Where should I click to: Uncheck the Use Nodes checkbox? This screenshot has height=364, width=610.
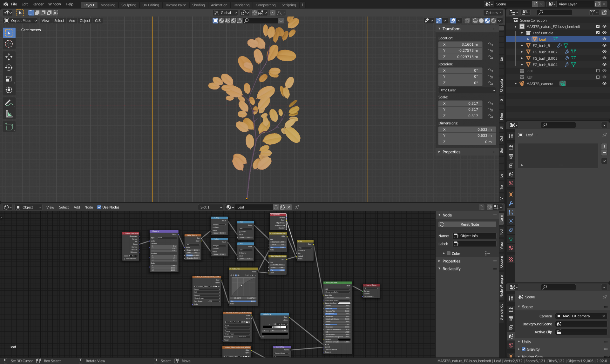pyautogui.click(x=99, y=207)
